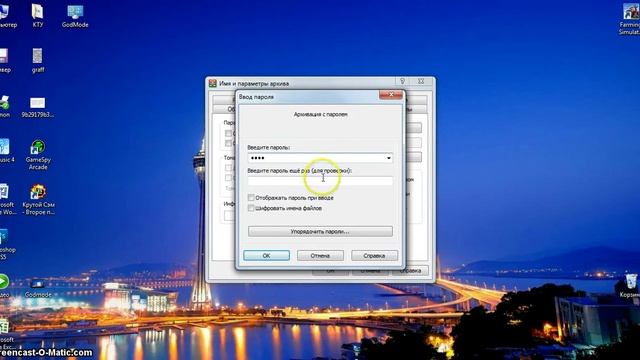Image resolution: width=640 pixels, height=360 pixels.
Task: Expand the Введите пароль dropdown arrow
Action: click(389, 158)
